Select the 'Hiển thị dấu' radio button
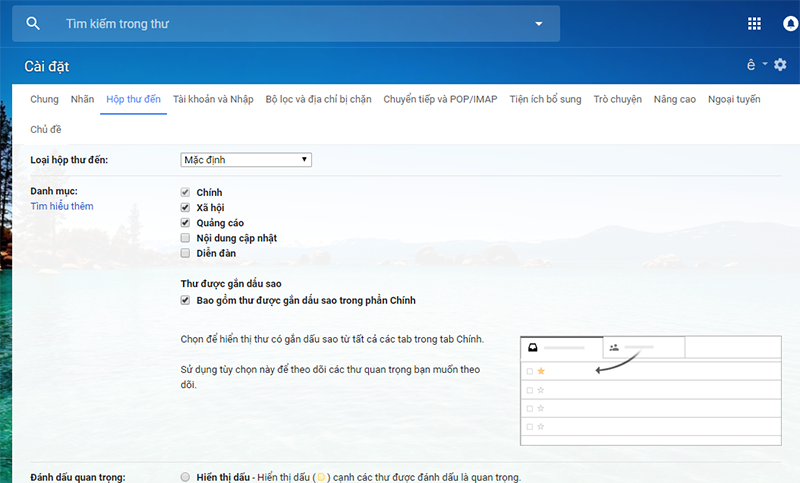Viewport: 800px width, 483px height. [x=185, y=477]
